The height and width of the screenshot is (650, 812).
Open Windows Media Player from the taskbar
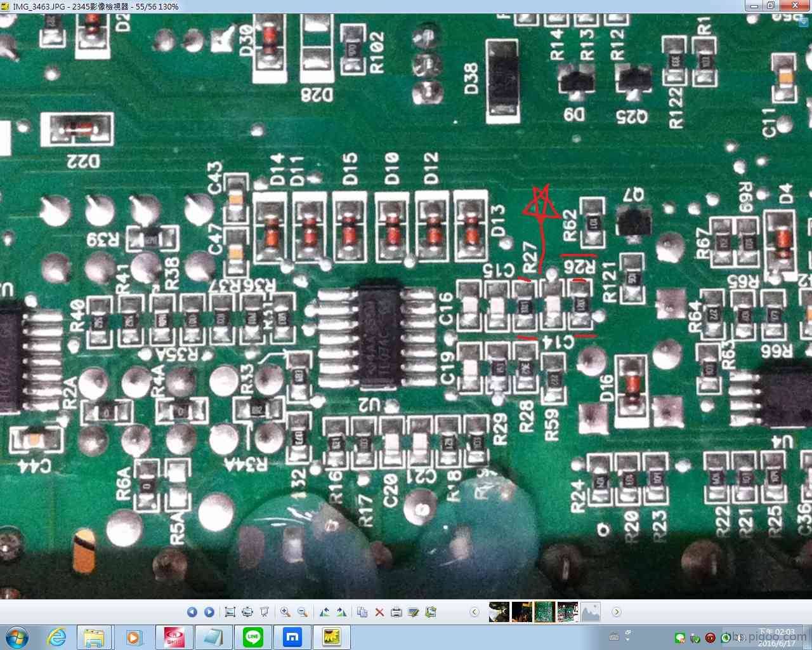click(x=133, y=637)
